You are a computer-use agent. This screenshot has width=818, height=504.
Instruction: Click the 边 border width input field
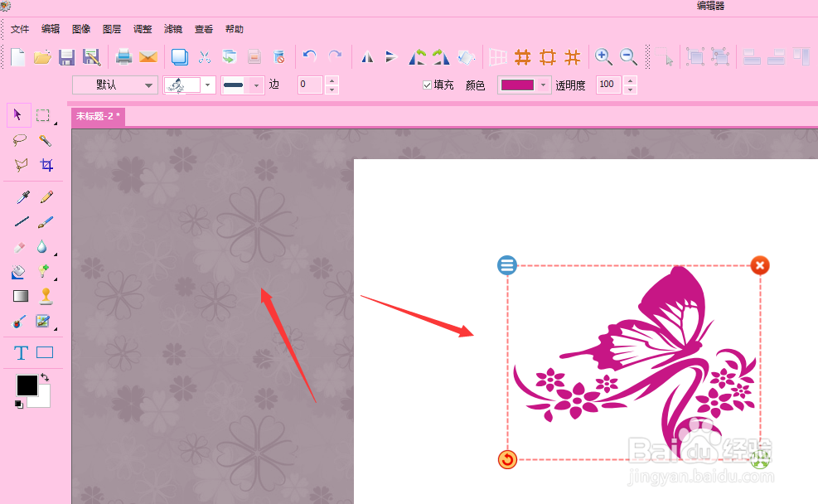(x=311, y=85)
